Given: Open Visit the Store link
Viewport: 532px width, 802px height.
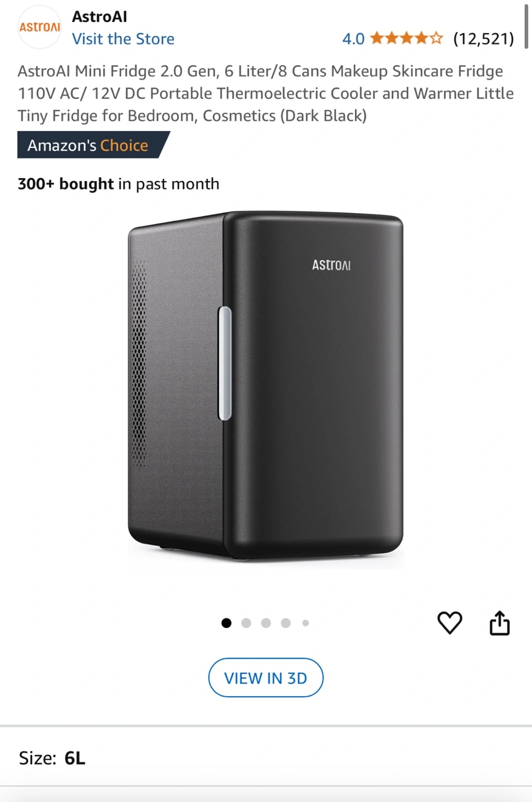Looking at the screenshot, I should pyautogui.click(x=123, y=39).
